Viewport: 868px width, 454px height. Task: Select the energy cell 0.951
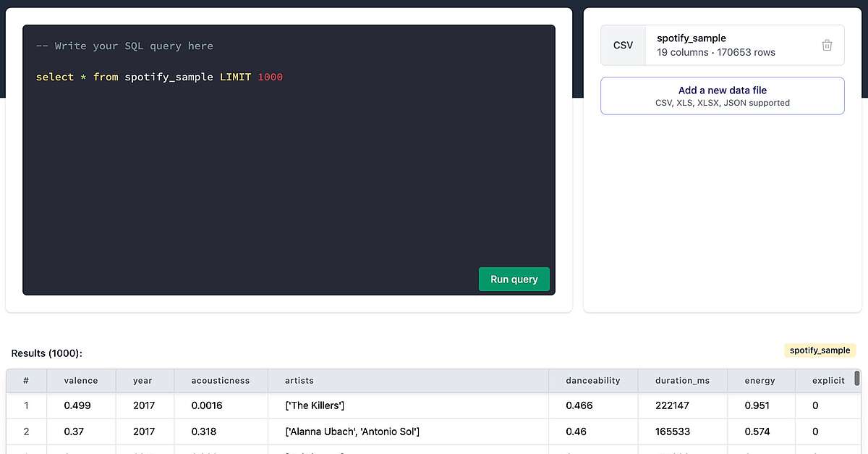tap(761, 405)
